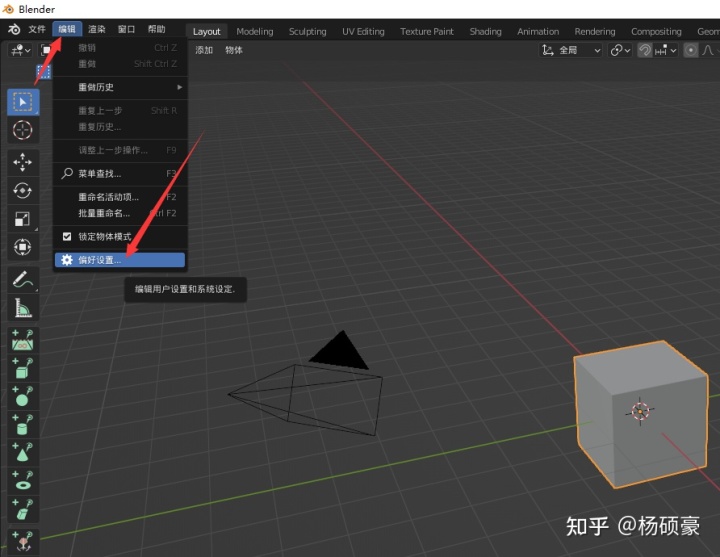
Task: Select the Add UV Sphere tool
Action: tap(23, 397)
